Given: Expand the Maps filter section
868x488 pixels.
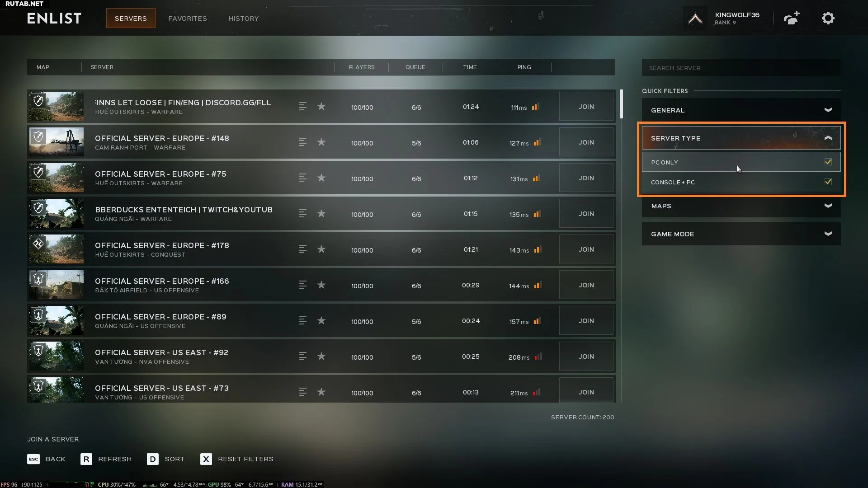Looking at the screenshot, I should pyautogui.click(x=741, y=206).
